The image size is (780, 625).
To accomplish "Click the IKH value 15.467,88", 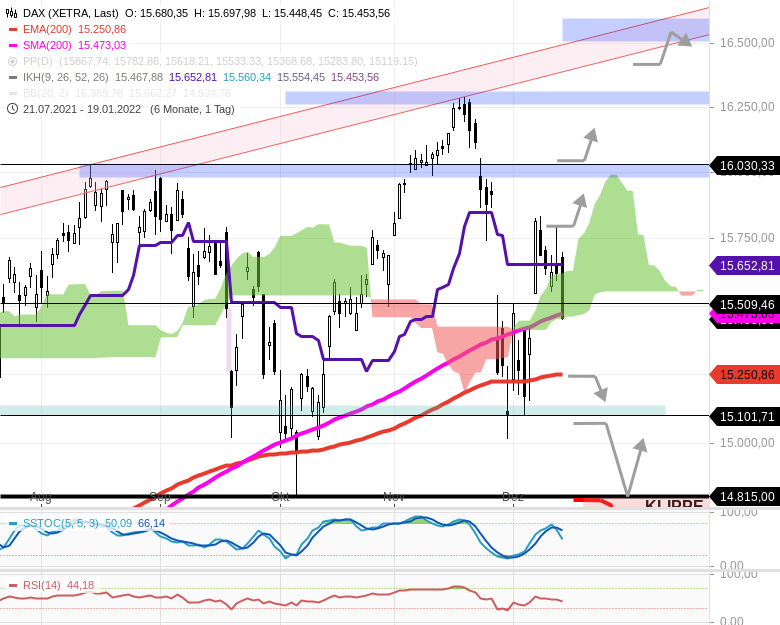I will click(x=139, y=77).
